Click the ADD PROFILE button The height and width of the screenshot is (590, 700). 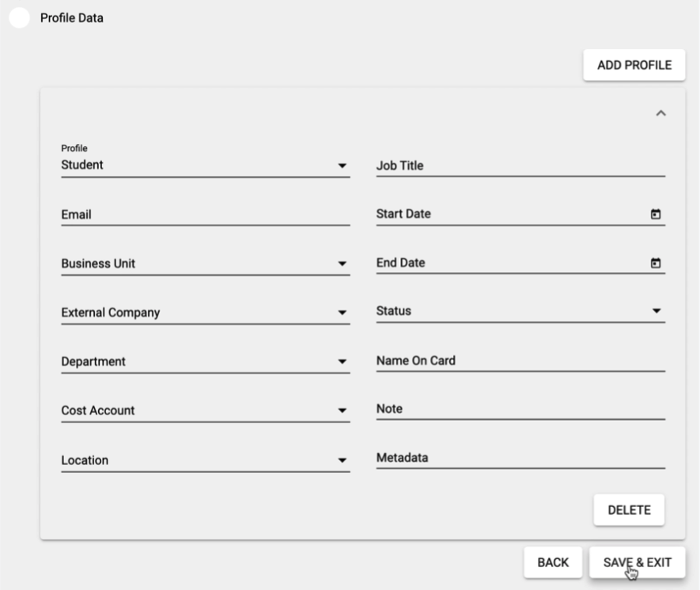[x=634, y=65]
